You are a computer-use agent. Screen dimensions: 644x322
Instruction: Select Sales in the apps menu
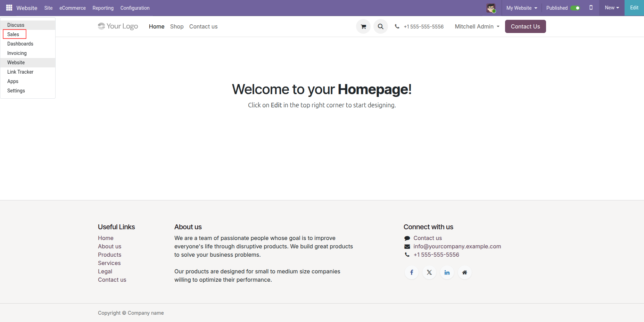(x=28, y=34)
